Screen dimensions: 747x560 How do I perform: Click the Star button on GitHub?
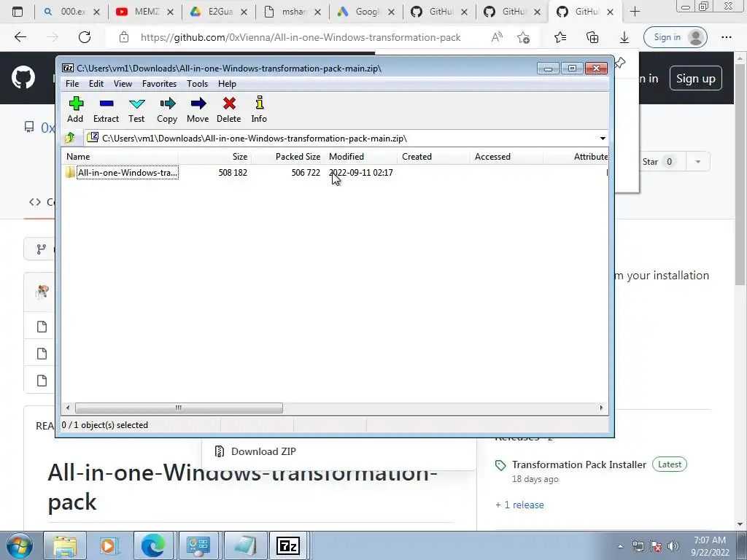(x=658, y=162)
